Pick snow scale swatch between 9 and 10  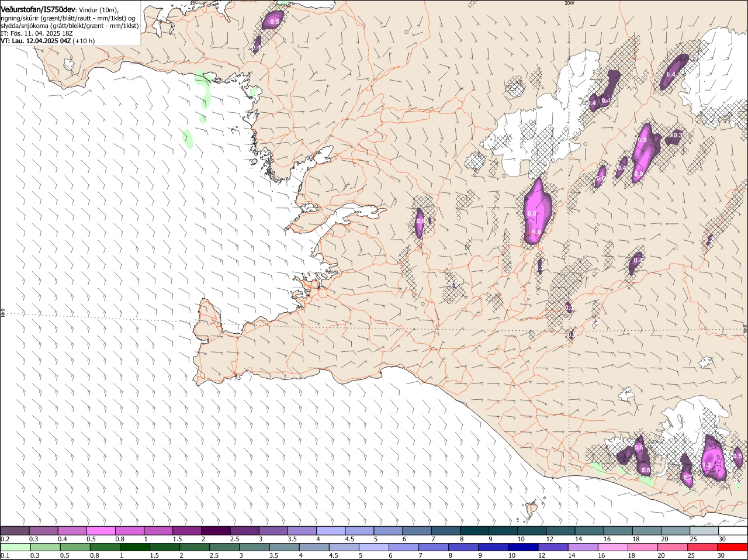[504, 531]
